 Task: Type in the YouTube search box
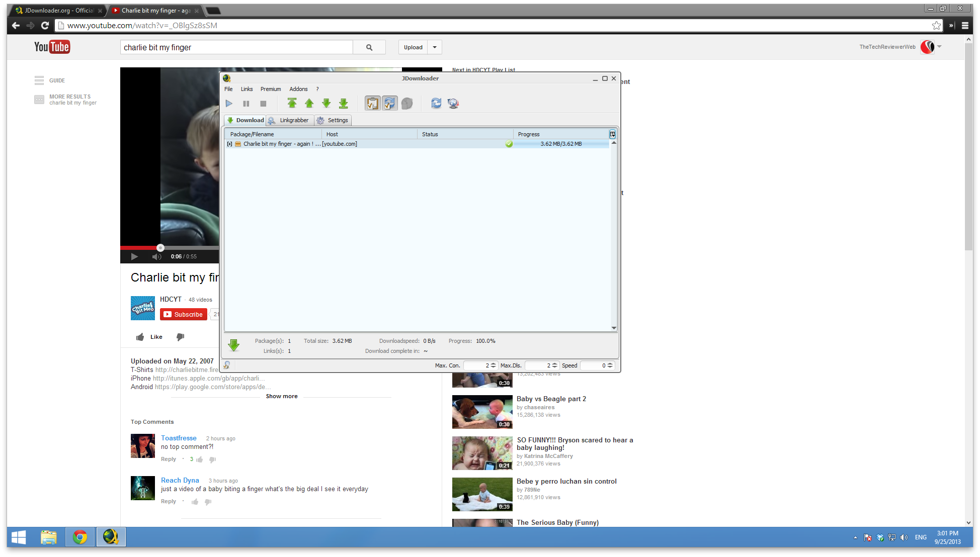click(x=236, y=47)
